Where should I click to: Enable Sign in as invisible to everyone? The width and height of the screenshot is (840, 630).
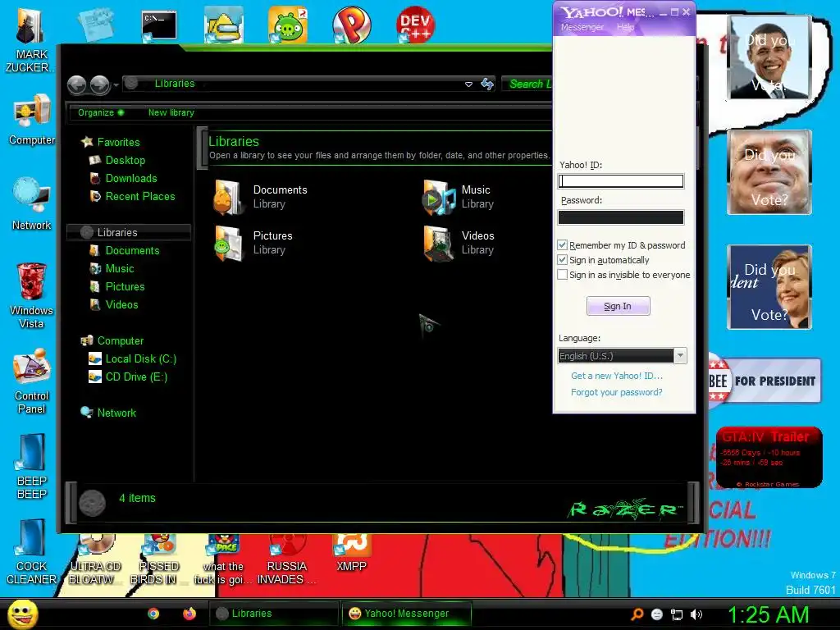click(x=562, y=275)
